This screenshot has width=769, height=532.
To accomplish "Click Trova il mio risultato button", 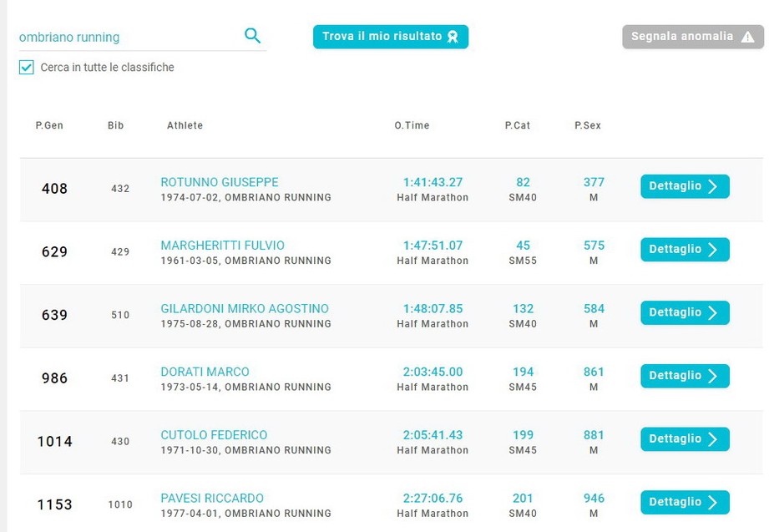I will coord(391,37).
